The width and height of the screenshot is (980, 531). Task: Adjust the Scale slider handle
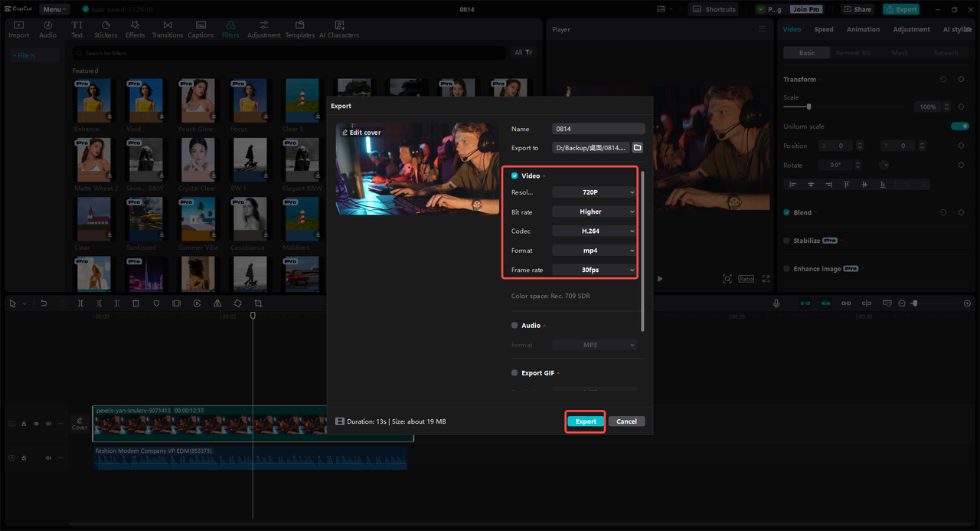pos(808,107)
